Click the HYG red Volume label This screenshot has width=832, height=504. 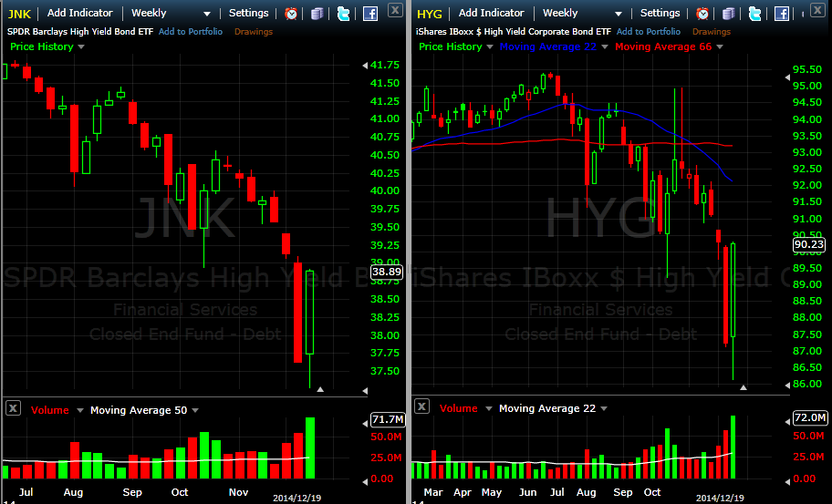point(459,408)
